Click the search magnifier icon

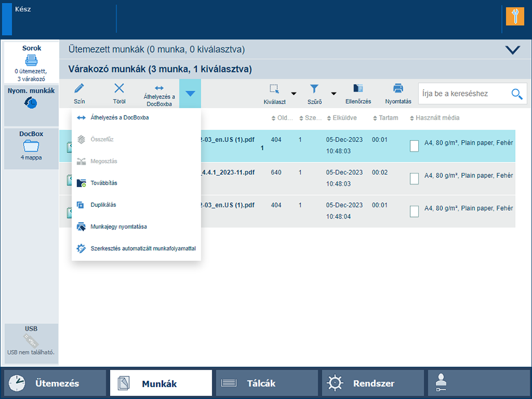pyautogui.click(x=517, y=94)
